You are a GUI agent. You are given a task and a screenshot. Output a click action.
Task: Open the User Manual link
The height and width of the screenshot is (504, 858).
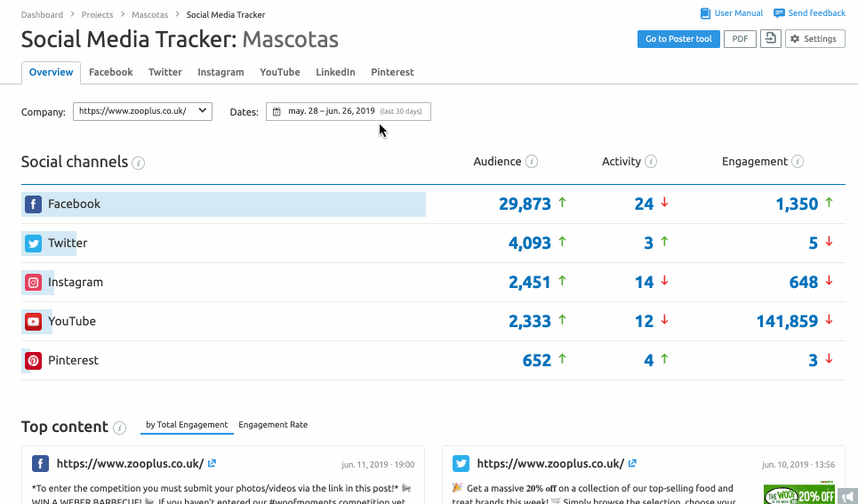click(732, 13)
